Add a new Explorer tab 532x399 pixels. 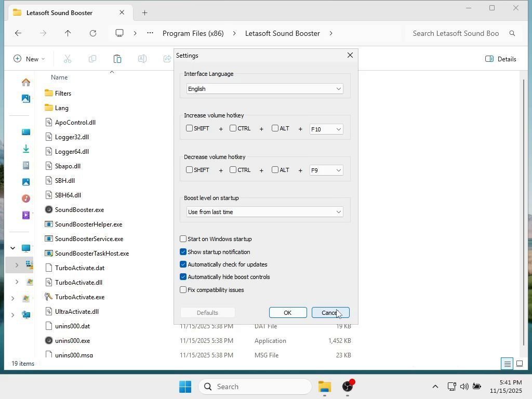click(x=144, y=13)
